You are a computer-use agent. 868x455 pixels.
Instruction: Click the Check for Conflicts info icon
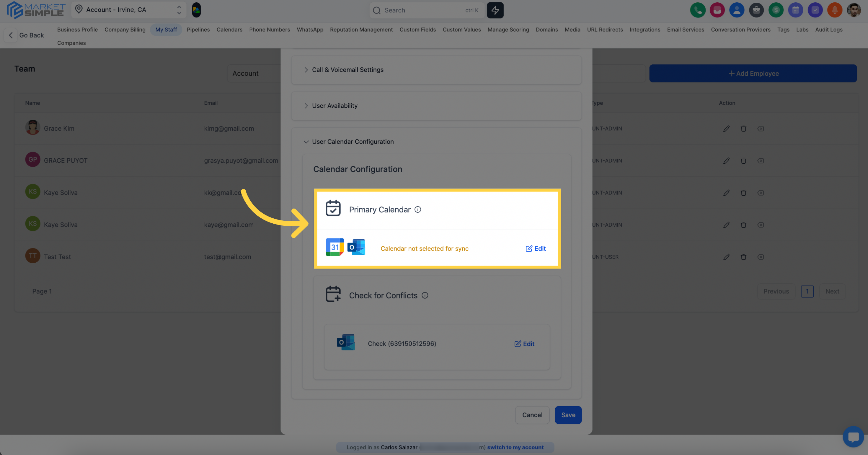click(425, 295)
